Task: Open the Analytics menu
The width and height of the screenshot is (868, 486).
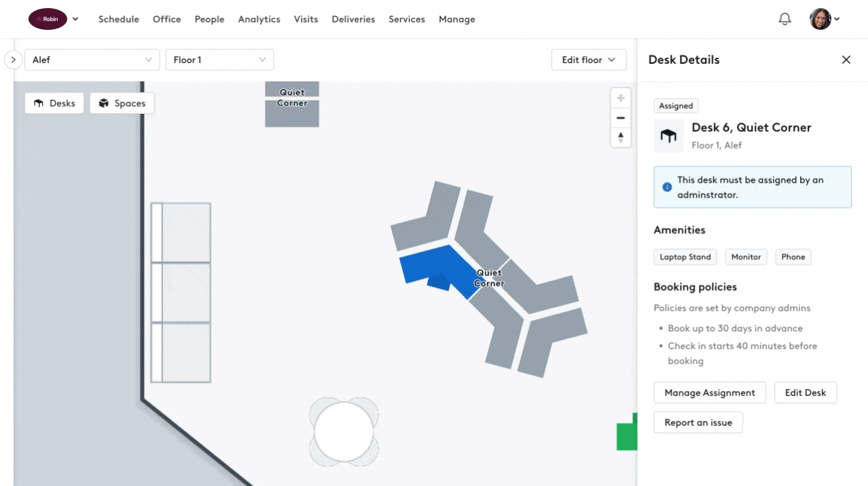Action: (x=259, y=19)
